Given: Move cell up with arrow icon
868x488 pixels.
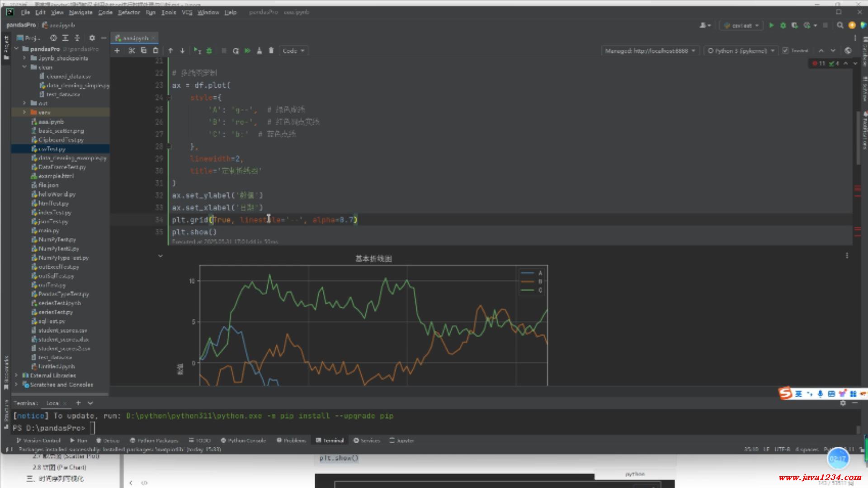Looking at the screenshot, I should coord(170,51).
